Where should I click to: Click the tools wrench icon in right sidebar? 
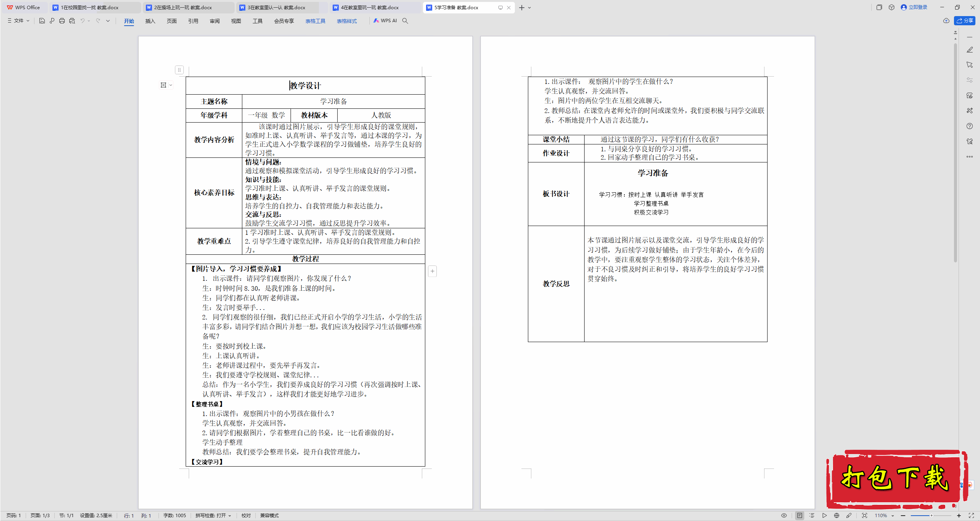point(970,111)
